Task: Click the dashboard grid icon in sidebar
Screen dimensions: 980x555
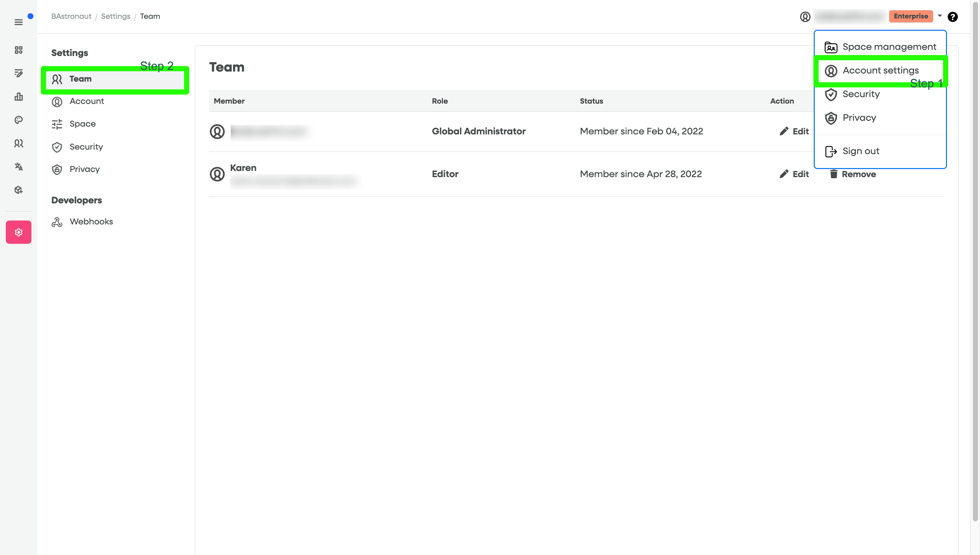Action: pyautogui.click(x=18, y=50)
